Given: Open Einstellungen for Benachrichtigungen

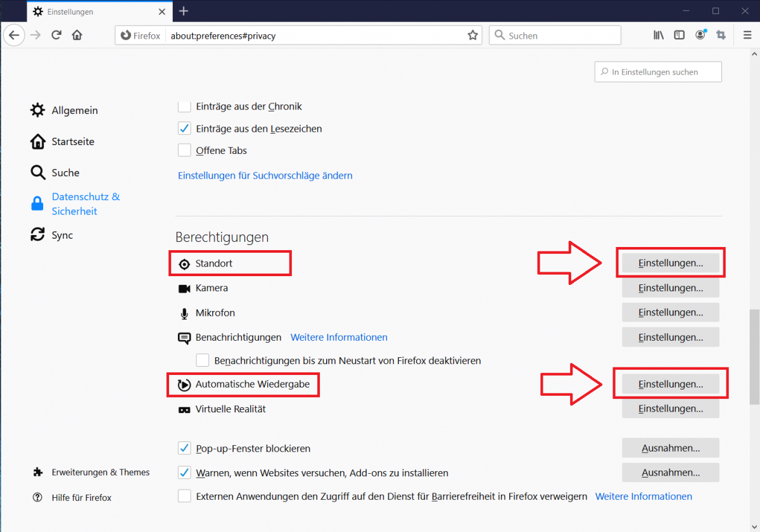Looking at the screenshot, I should point(670,336).
